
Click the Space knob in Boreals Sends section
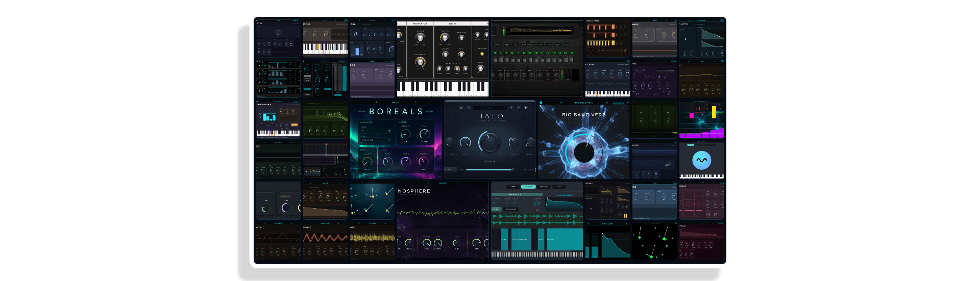406,161
